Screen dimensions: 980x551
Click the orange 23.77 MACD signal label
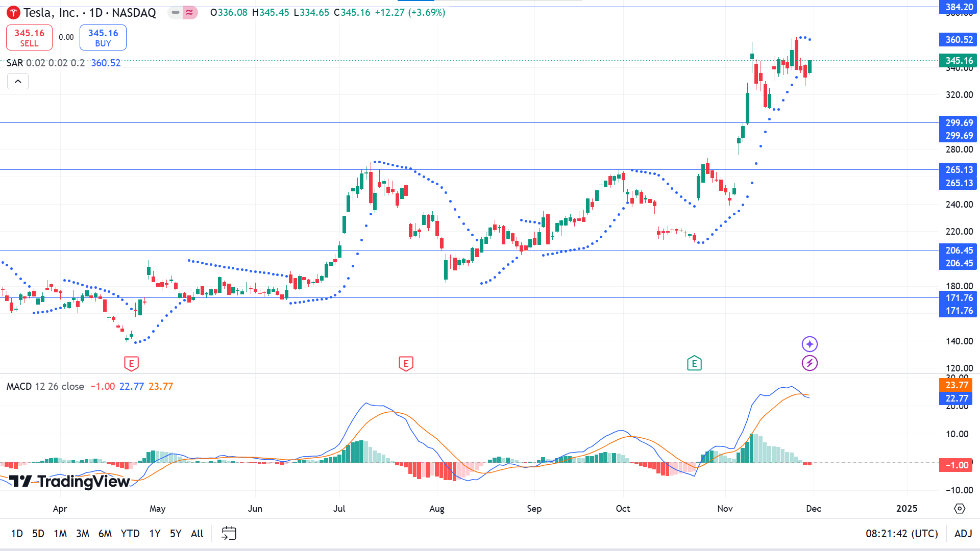956,385
